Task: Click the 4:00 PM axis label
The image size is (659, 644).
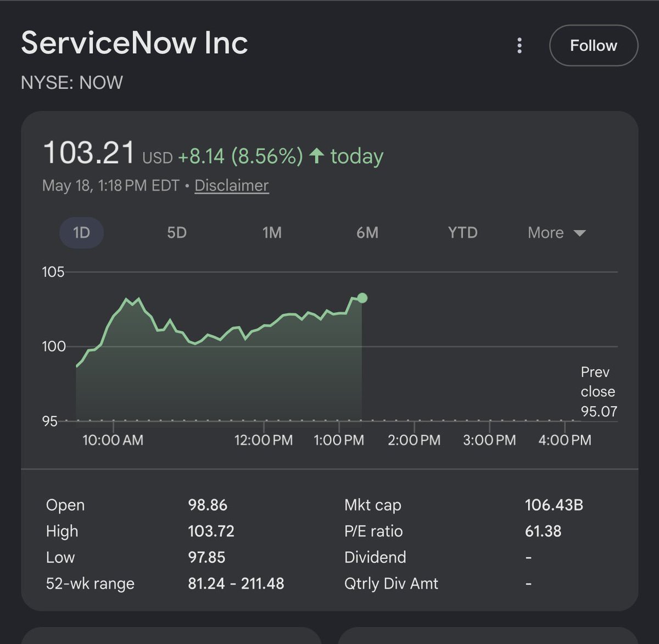Action: 565,440
